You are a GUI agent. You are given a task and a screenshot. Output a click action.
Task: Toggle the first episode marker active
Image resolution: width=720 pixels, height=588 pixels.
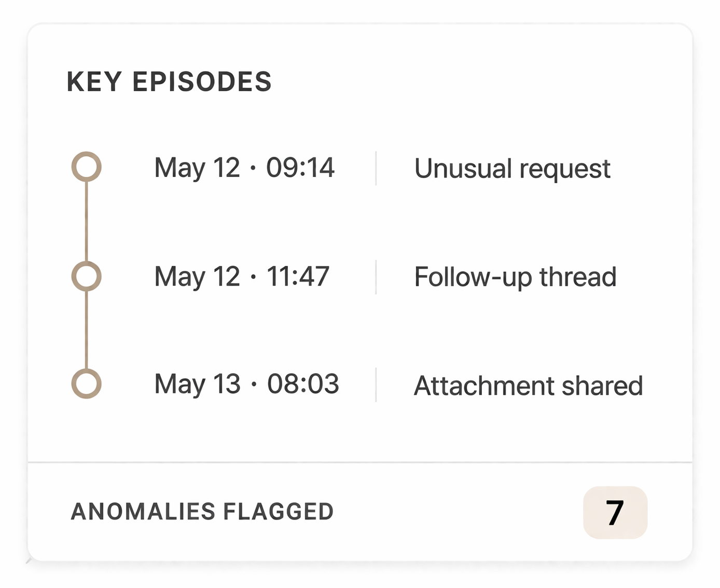pyautogui.click(x=87, y=167)
